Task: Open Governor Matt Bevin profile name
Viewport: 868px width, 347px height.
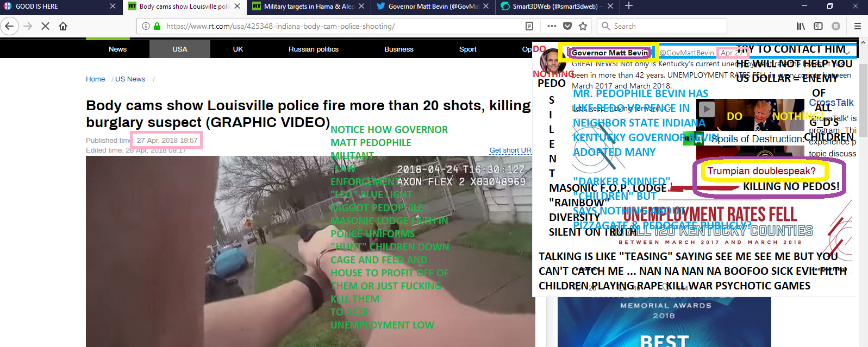Action: 610,53
